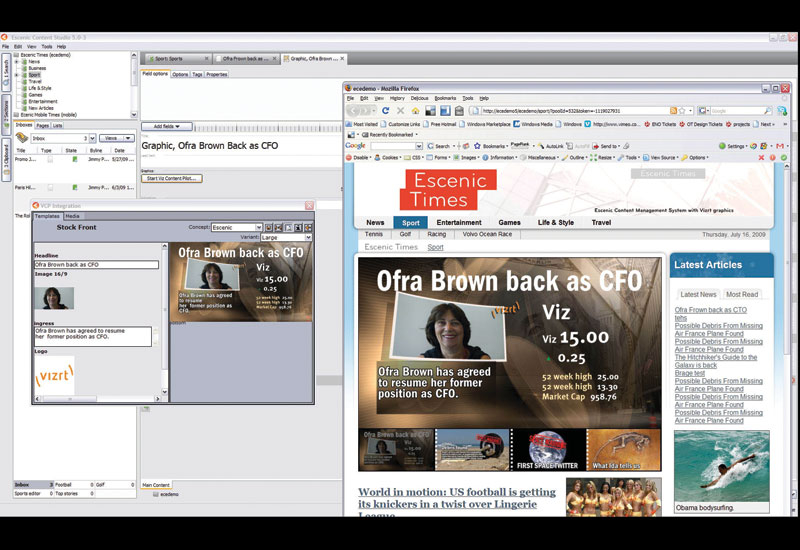Open the World in motion US football headline
Image resolution: width=800 pixels, height=550 pixels.
457,502
